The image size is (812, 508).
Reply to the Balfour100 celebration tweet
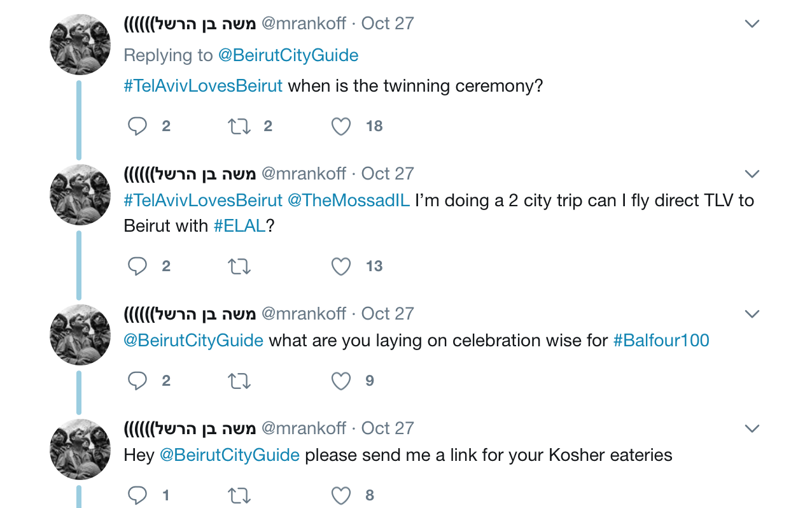click(137, 381)
